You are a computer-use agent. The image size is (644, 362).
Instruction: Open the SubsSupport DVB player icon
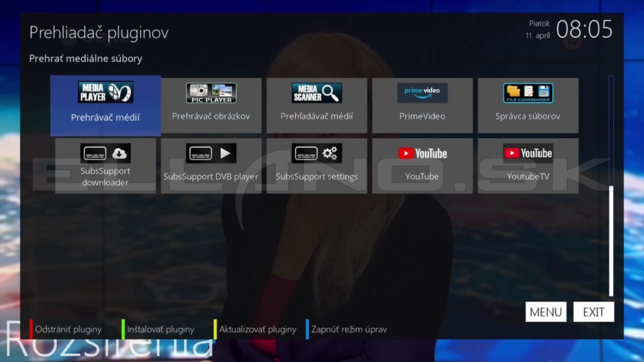click(211, 153)
